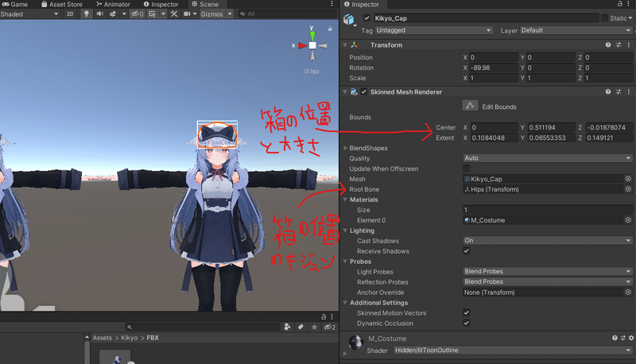Open the Element 0 material picker circle
The image size is (636, 364).
(x=628, y=220)
